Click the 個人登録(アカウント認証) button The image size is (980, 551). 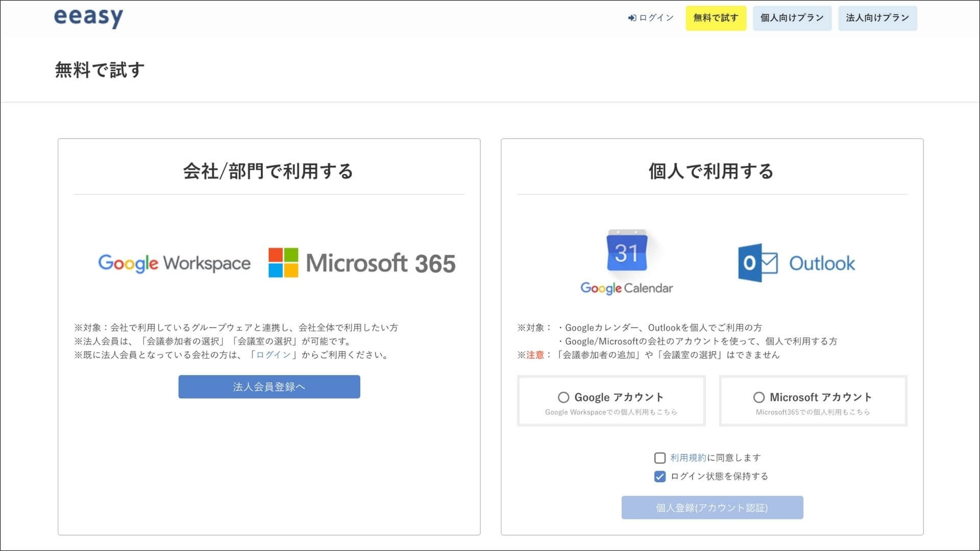coord(712,507)
